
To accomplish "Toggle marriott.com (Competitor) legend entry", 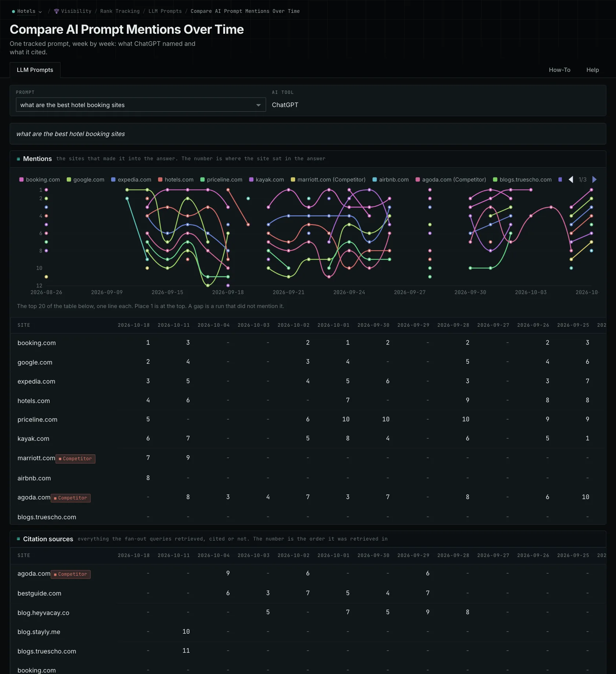I will (328, 180).
